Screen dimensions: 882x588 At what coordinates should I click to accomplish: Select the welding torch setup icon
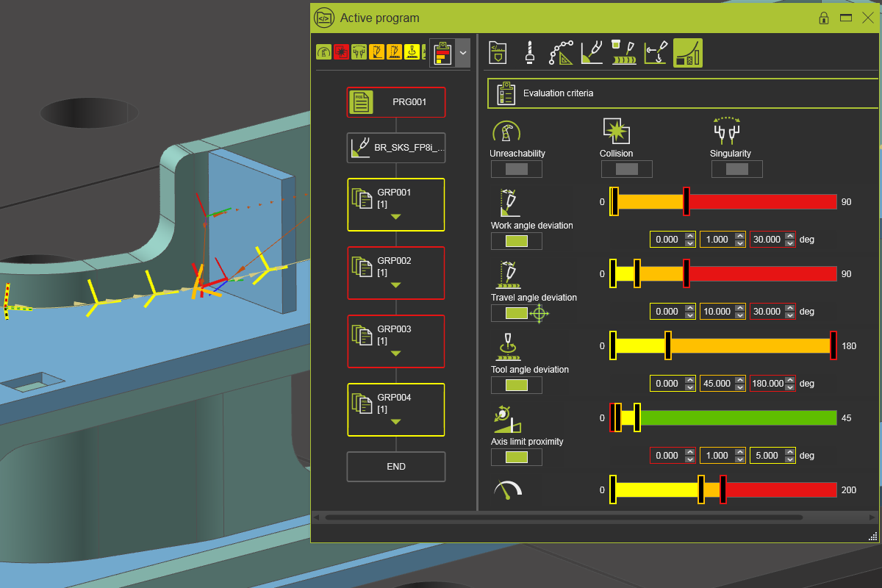[x=592, y=52]
